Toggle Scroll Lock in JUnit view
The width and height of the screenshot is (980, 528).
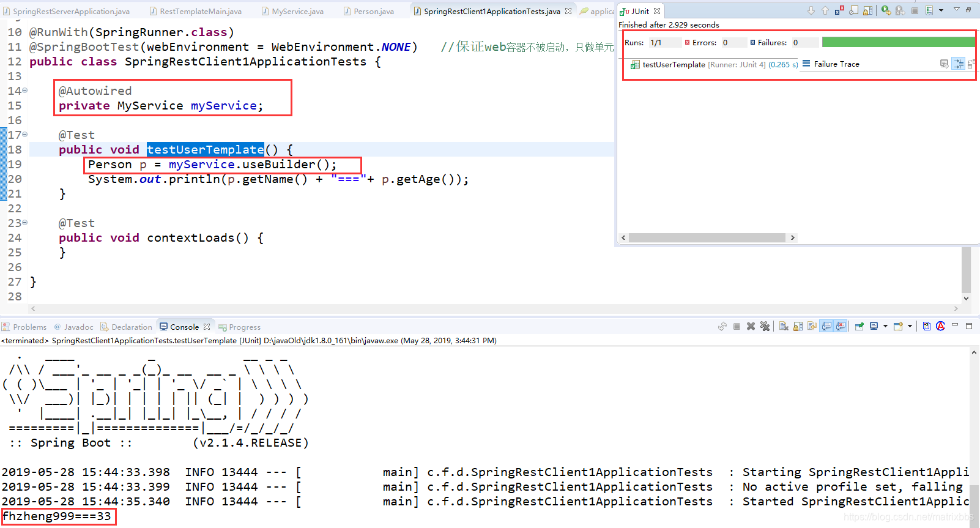[867, 10]
